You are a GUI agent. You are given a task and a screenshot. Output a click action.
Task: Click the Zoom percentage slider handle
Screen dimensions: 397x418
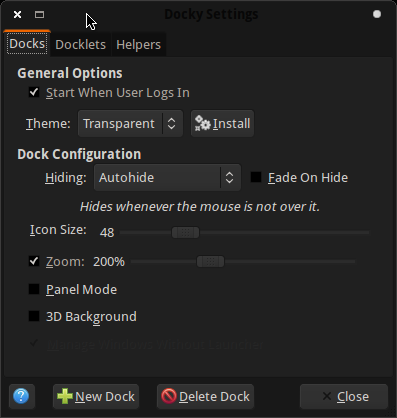(210, 262)
